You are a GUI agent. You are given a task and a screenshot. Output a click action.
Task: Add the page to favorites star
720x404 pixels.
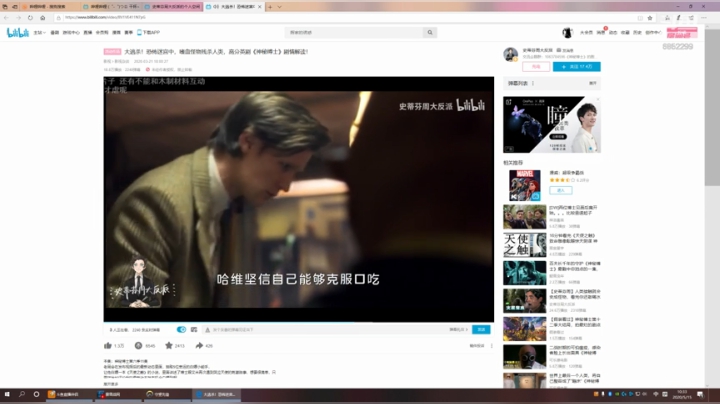pyautogui.click(x=650, y=18)
